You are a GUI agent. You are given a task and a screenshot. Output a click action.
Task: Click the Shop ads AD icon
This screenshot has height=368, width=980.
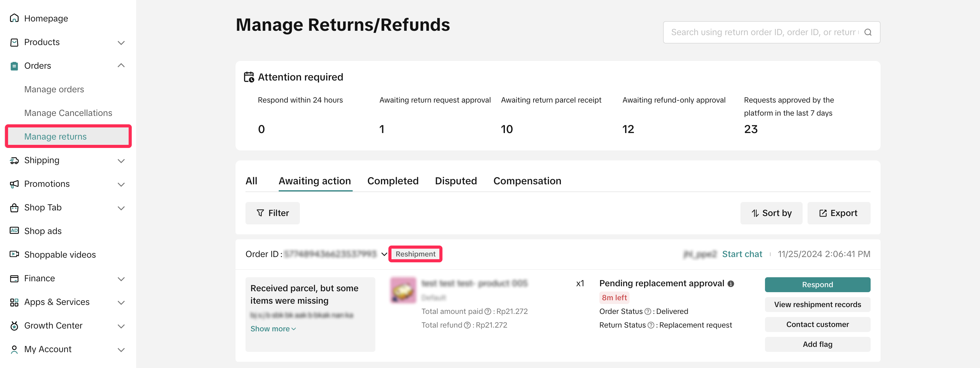click(14, 231)
